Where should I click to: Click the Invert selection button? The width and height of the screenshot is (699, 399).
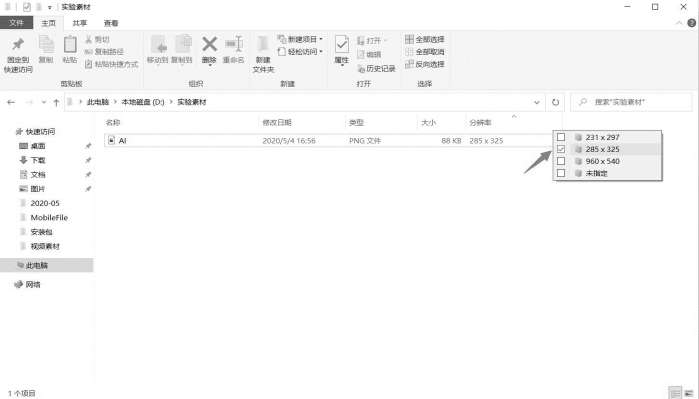[425, 64]
